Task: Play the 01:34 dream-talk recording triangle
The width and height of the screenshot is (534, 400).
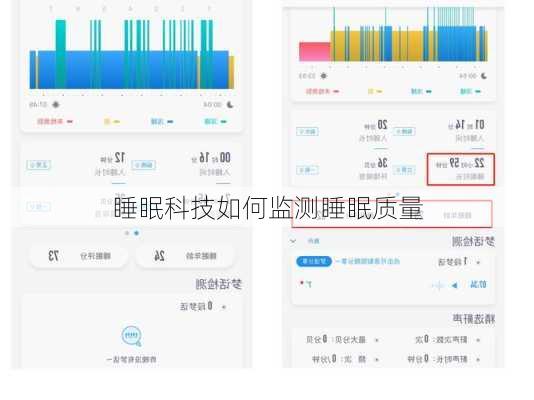Action: [x=454, y=285]
